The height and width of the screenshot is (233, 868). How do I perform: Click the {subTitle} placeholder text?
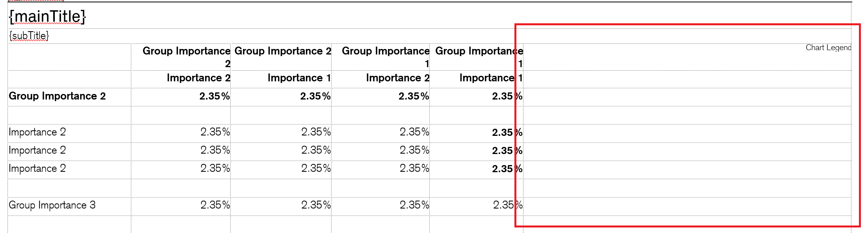click(x=29, y=36)
